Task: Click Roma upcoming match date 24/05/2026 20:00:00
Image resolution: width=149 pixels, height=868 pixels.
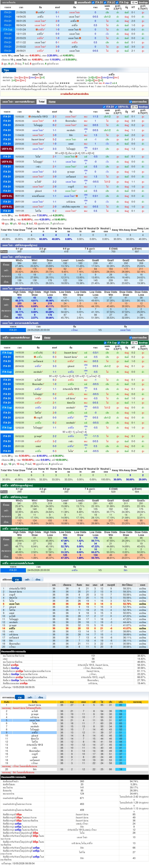Action: tap(38, 330)
